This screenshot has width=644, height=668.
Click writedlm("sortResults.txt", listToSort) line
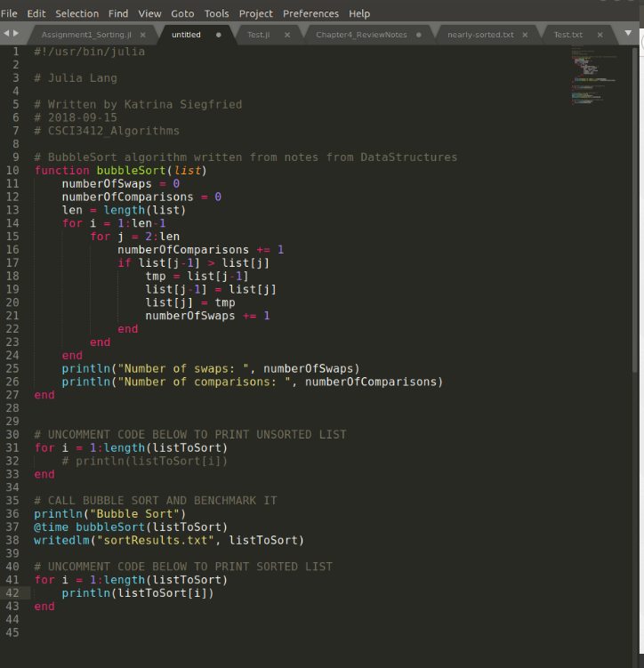click(x=169, y=540)
